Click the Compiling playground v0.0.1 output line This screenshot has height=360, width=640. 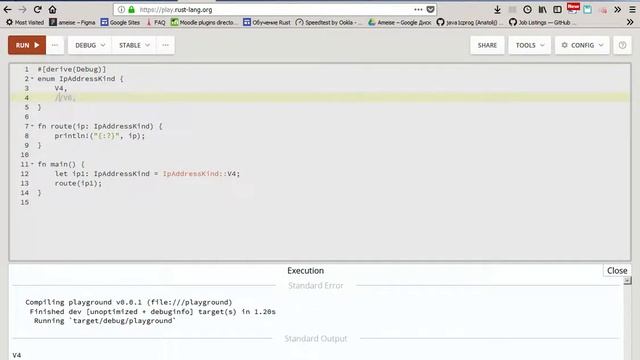pos(129,302)
